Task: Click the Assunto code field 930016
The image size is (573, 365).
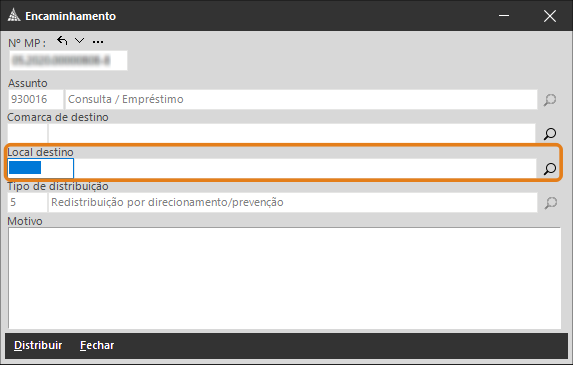Action: pyautogui.click(x=36, y=99)
